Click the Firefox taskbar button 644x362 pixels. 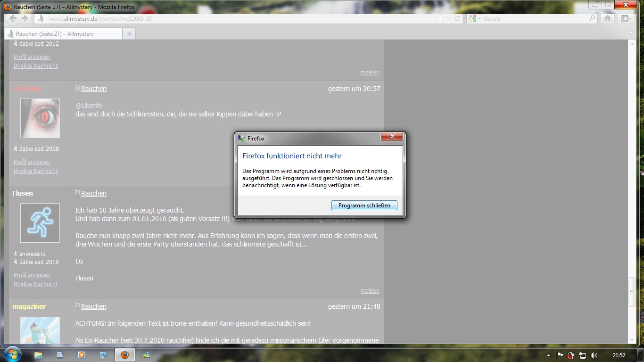click(125, 354)
